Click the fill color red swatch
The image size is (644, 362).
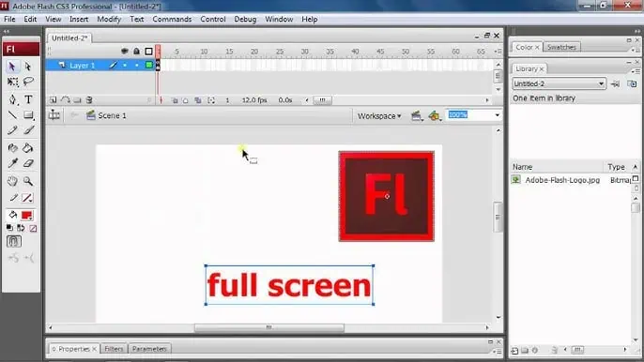click(x=27, y=215)
